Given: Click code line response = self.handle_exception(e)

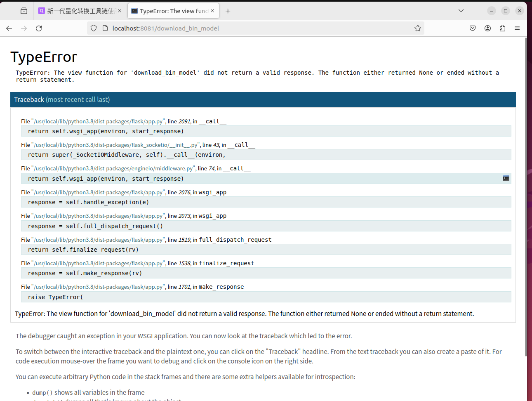Looking at the screenshot, I should pos(266,202).
